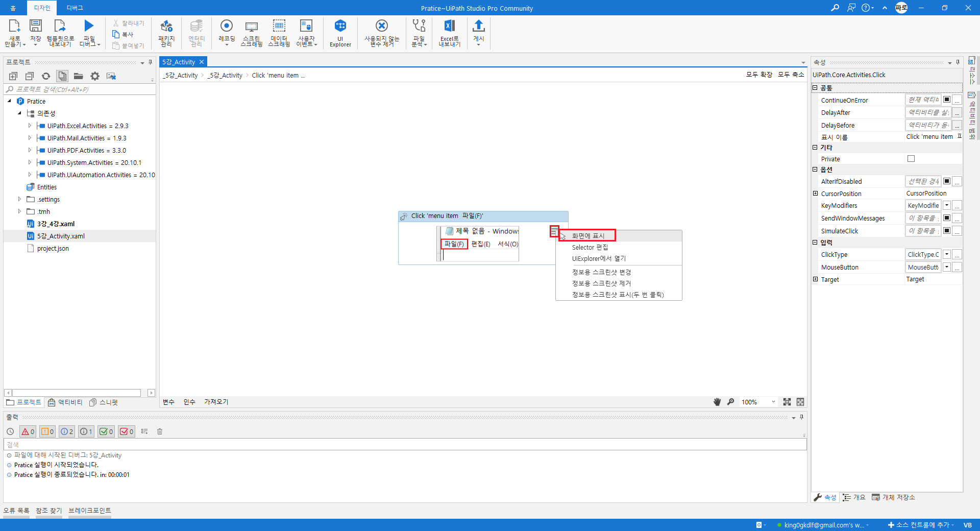Launch UI Explorer from ribbon
Screen dimensions: 980x531
(340, 33)
